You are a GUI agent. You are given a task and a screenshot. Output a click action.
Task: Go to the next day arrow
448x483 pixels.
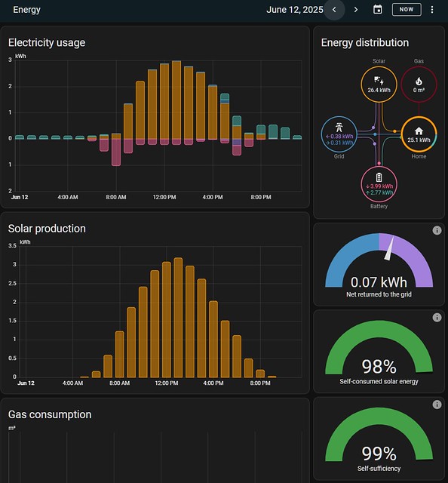click(356, 10)
